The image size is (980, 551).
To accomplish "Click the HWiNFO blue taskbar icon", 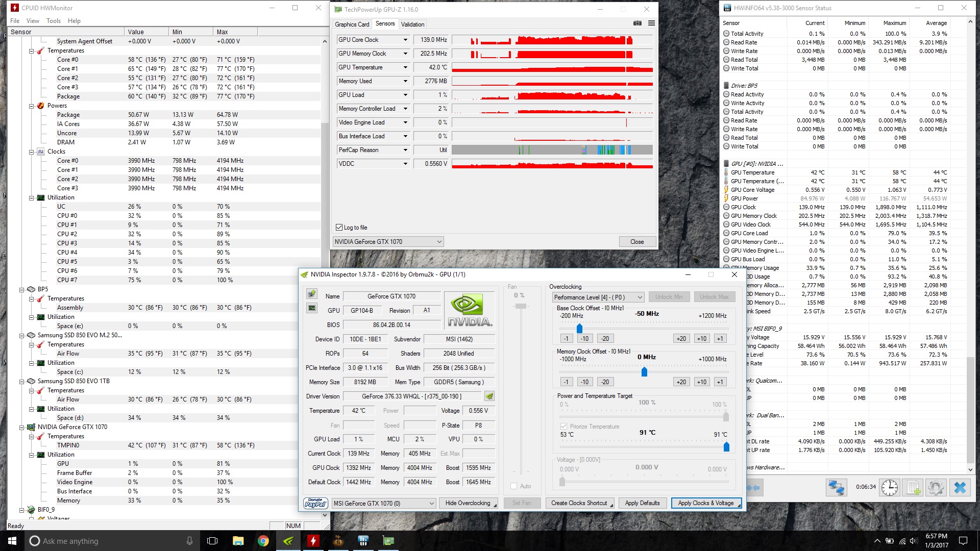I will pyautogui.click(x=363, y=541).
